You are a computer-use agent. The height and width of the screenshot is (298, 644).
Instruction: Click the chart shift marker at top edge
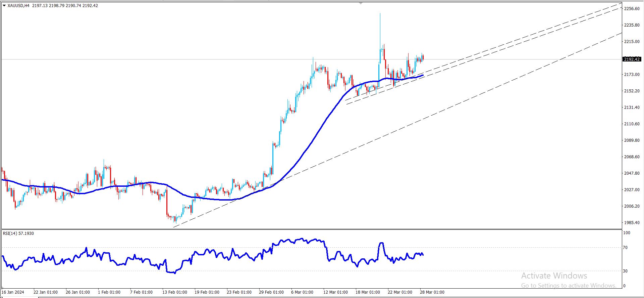pos(361,3)
